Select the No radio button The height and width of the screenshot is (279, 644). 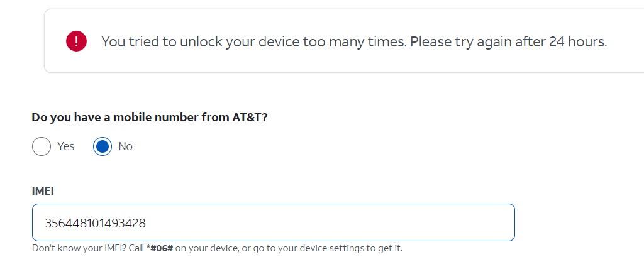point(103,146)
